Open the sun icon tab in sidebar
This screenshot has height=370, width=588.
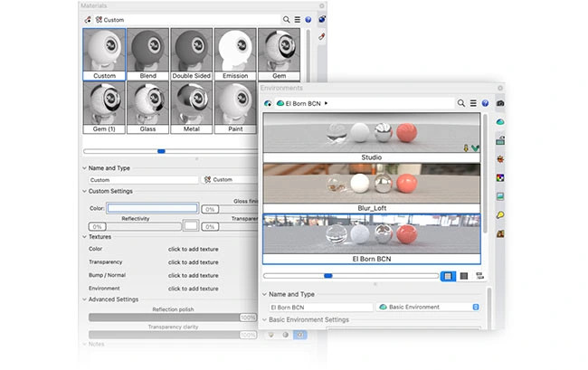(500, 159)
